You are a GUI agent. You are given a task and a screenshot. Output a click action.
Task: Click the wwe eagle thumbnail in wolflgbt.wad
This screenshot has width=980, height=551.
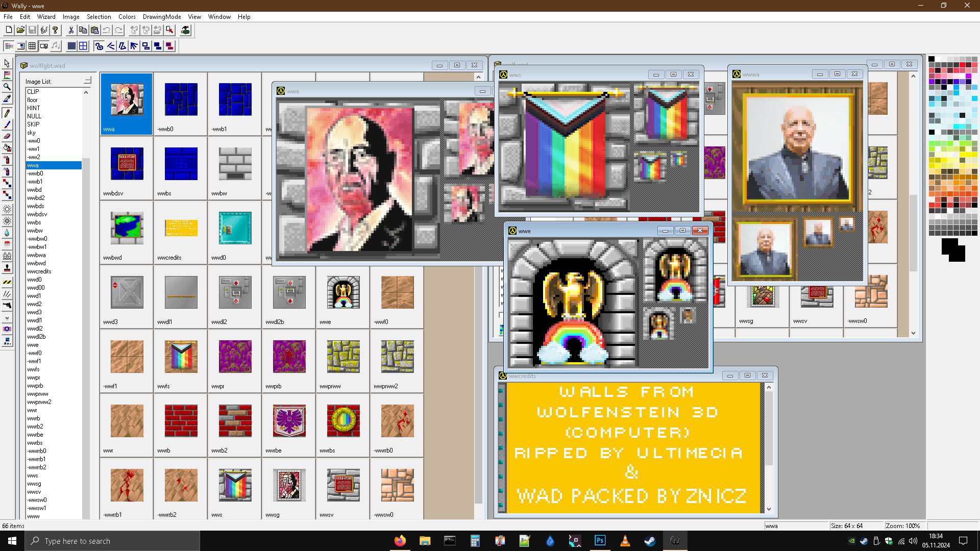(343, 292)
